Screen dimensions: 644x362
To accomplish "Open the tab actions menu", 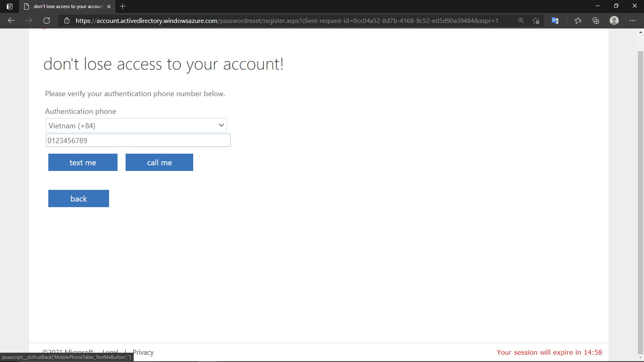I will tap(10, 6).
